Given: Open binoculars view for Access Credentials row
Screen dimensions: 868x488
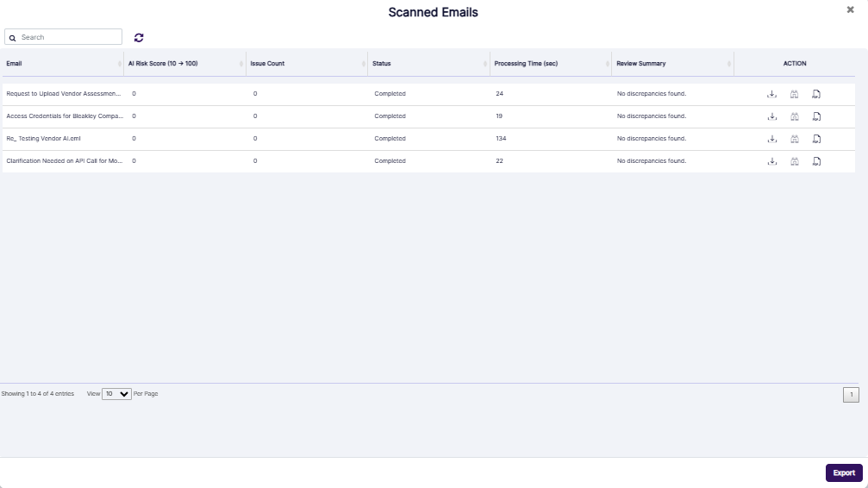Looking at the screenshot, I should tap(795, 116).
